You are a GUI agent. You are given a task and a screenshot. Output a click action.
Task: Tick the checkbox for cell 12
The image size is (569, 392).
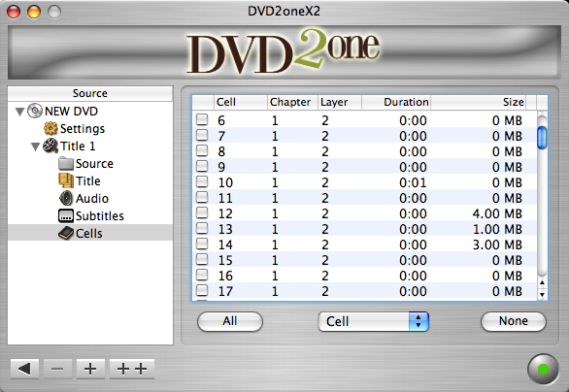[x=202, y=212]
